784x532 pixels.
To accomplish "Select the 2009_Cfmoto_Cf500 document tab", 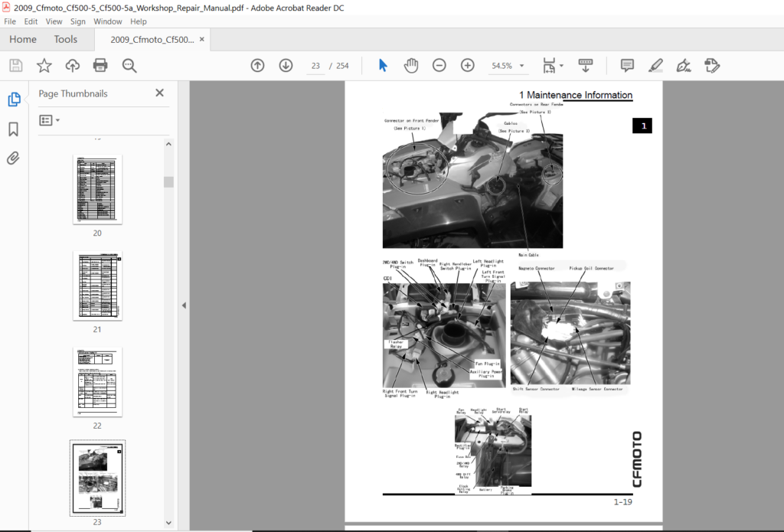I will click(152, 40).
